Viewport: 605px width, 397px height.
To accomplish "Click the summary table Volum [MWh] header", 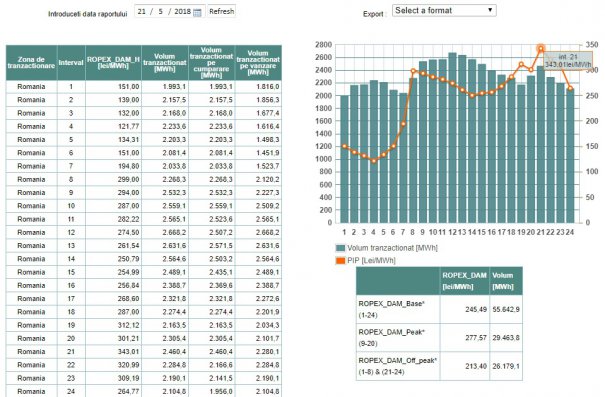I will click(506, 281).
